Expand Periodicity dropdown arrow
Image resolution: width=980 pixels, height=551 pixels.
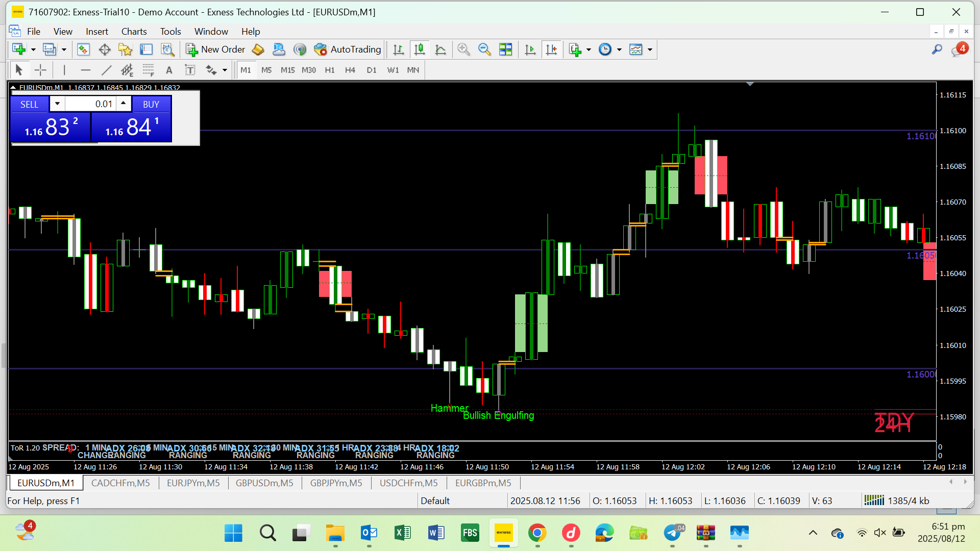(x=619, y=49)
